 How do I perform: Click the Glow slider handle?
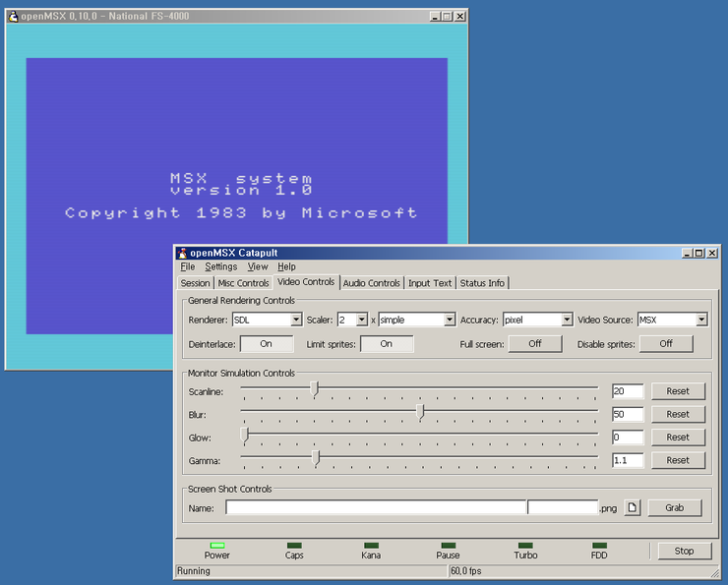[245, 436]
